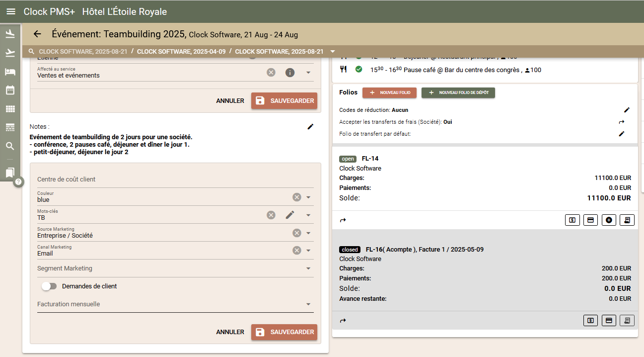The height and width of the screenshot is (357, 644).
Task: Click the lower SAUVEGARDER button
Action: [284, 332]
